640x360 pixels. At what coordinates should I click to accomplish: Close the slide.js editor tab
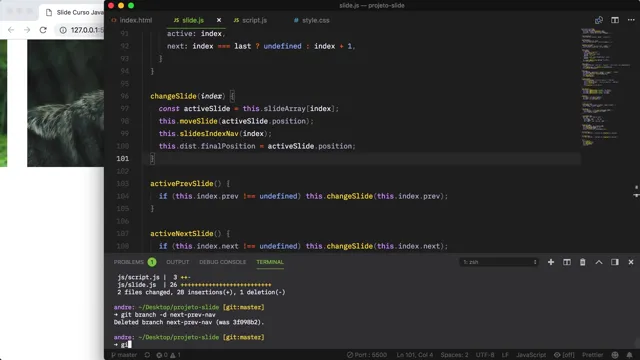point(219,20)
